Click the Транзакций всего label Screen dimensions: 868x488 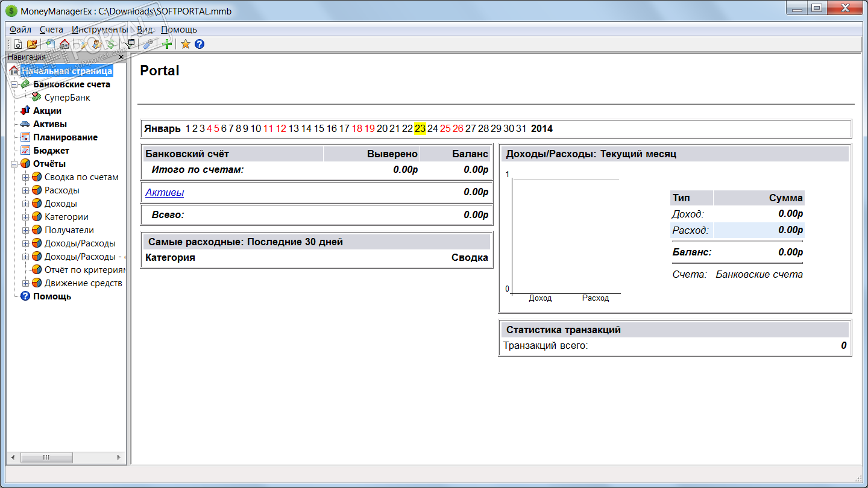point(546,346)
